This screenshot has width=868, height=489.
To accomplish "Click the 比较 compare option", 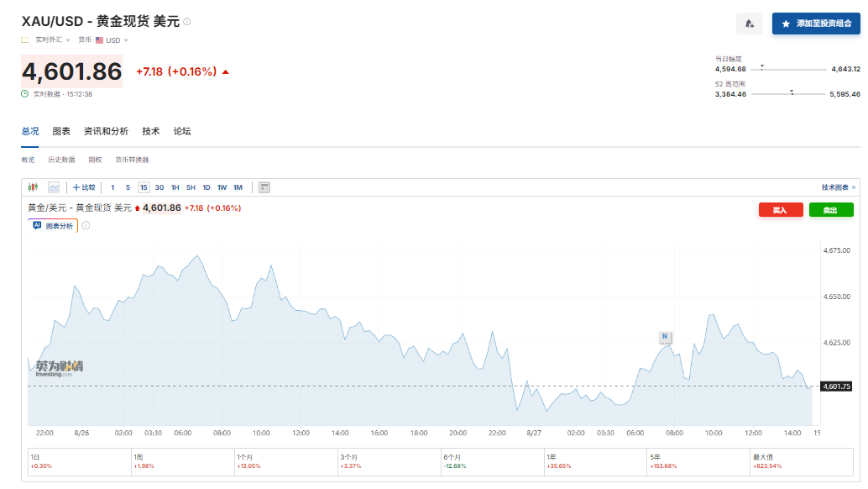I will click(x=84, y=187).
